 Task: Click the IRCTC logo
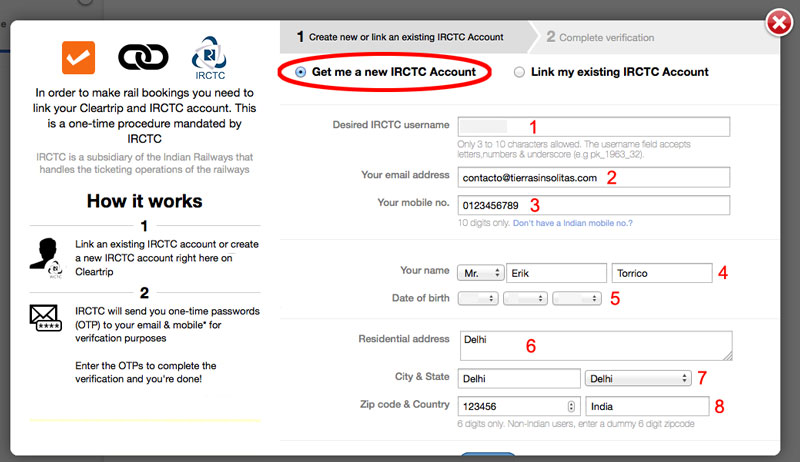pyautogui.click(x=209, y=58)
